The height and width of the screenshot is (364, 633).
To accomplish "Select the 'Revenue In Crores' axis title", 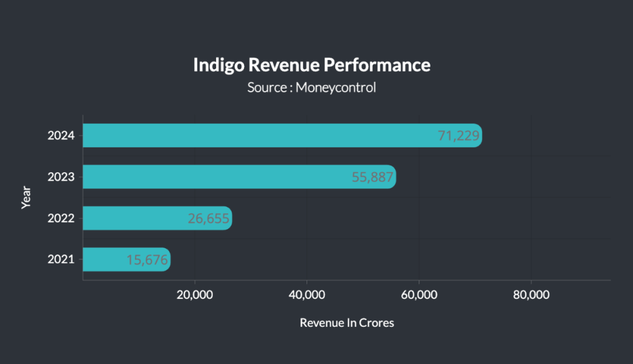I will click(346, 323).
